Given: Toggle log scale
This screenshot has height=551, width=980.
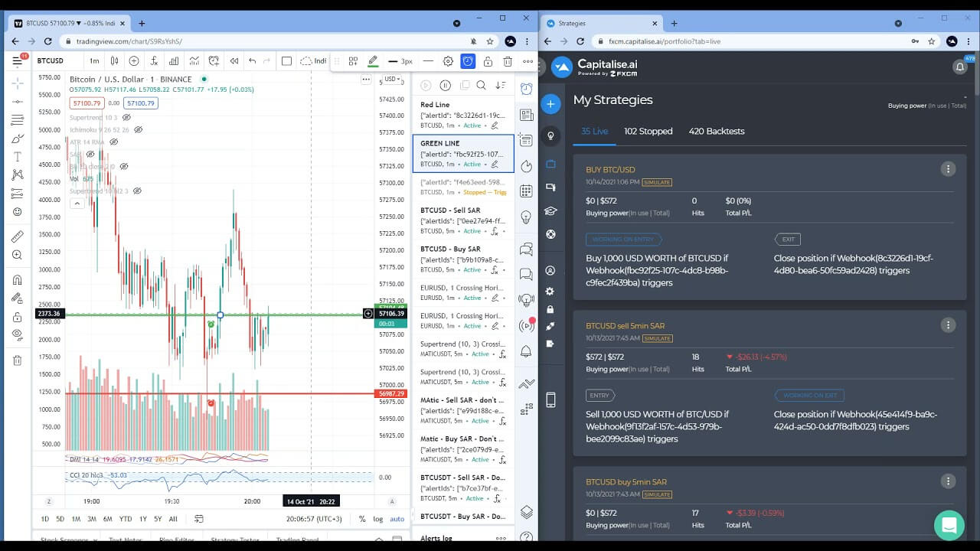Looking at the screenshot, I should coord(378,519).
